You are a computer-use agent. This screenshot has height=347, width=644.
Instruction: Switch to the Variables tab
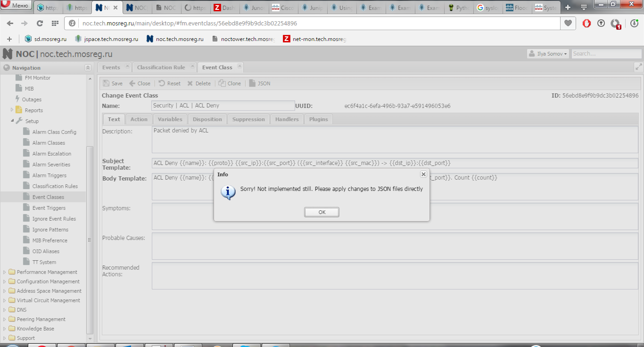tap(170, 119)
